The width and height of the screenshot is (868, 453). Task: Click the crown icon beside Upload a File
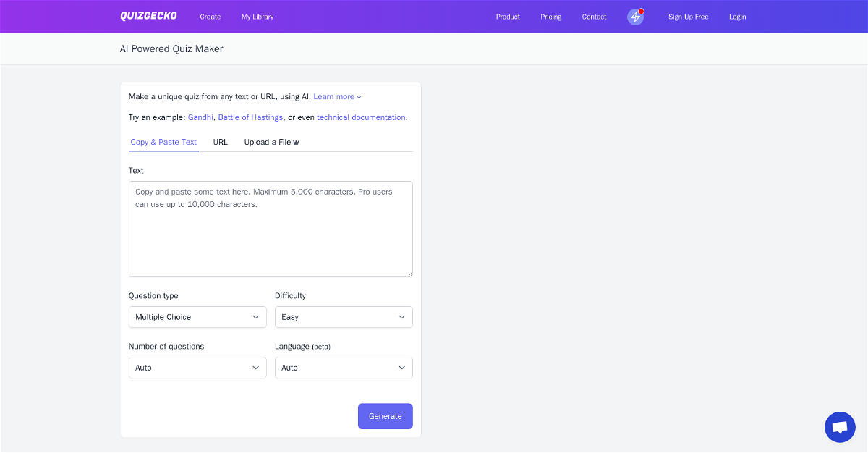pos(297,143)
